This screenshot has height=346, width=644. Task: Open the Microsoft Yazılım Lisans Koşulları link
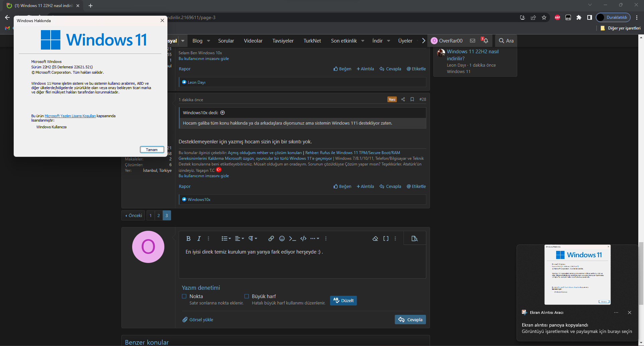[70, 116]
